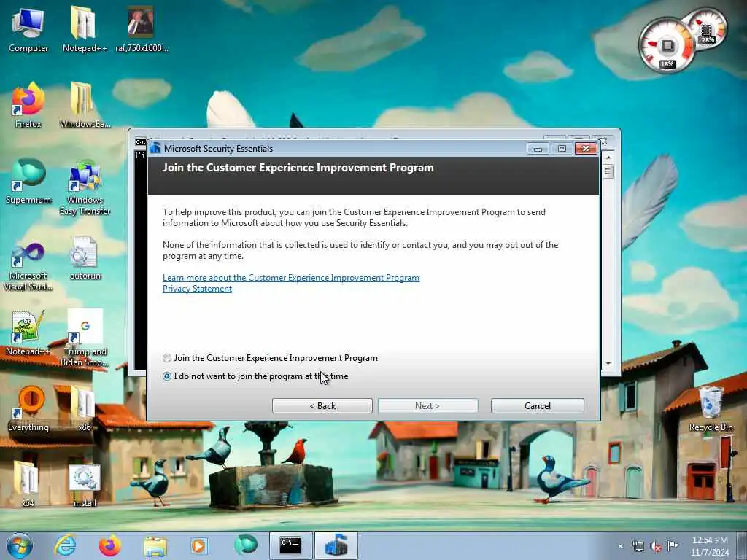
Task: Launch Firefox from the desktop shortcut
Action: coord(28,105)
